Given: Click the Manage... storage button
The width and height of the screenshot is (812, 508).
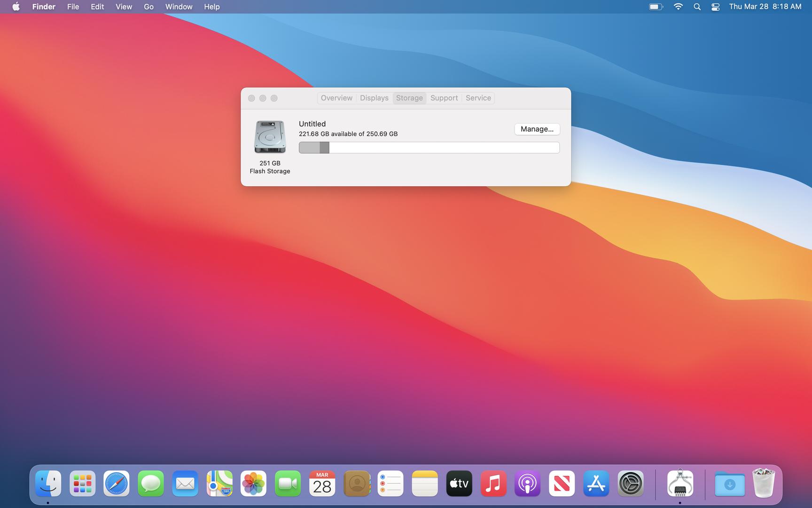Looking at the screenshot, I should click(x=537, y=129).
